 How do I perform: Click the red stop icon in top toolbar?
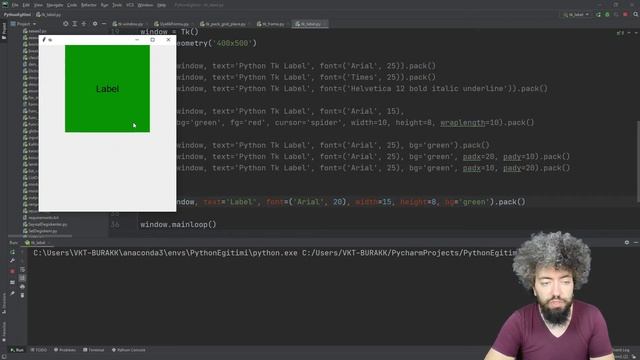point(625,15)
